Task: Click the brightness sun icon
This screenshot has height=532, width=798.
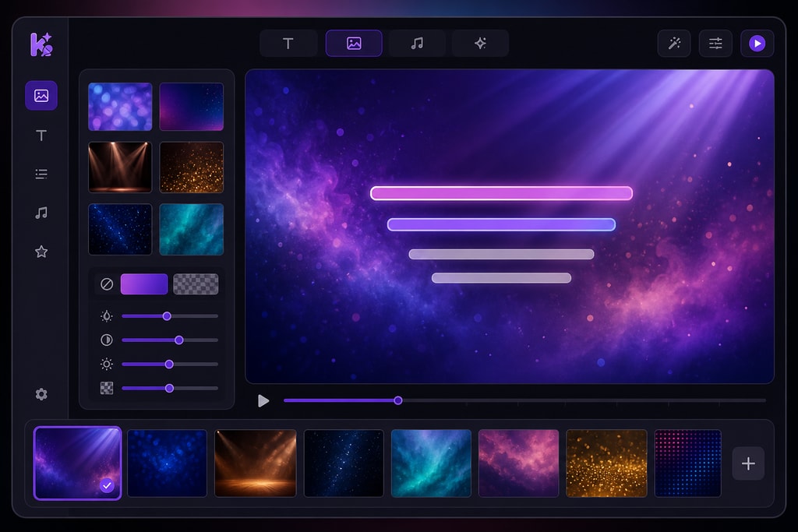Action: tap(106, 365)
